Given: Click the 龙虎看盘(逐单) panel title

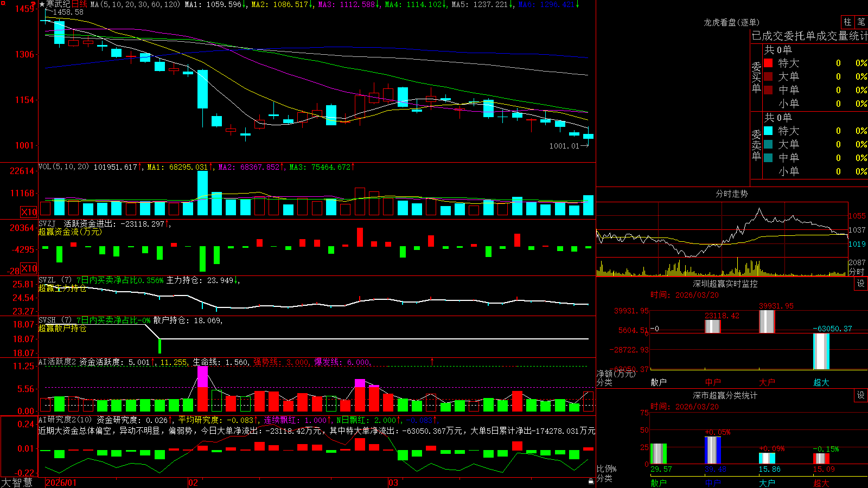Looking at the screenshot, I should (732, 22).
